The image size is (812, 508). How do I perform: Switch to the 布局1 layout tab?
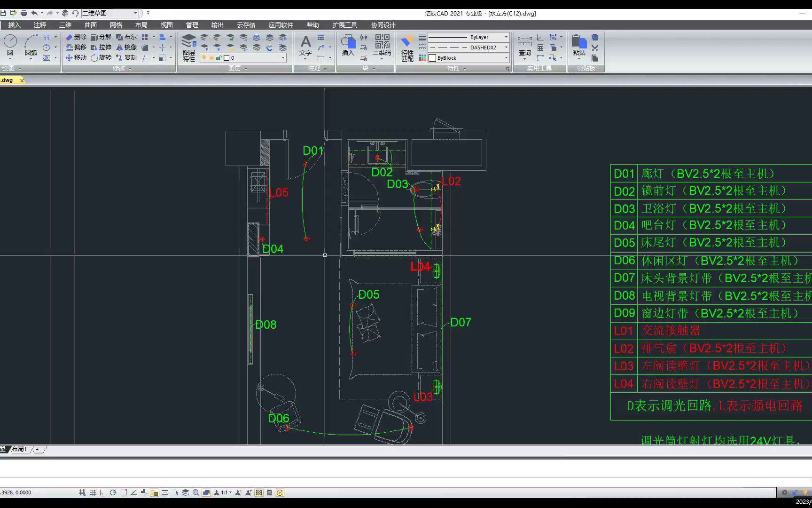(19, 449)
